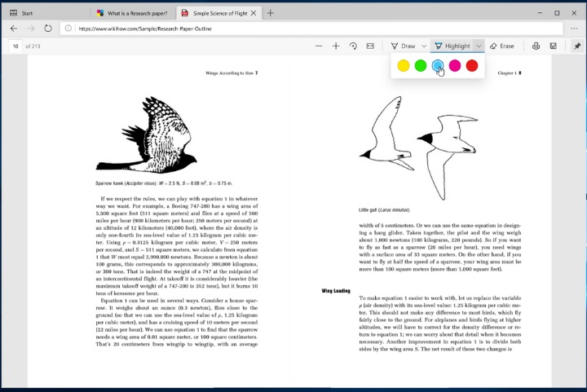The width and height of the screenshot is (587, 392).
Task: View site information icon in address bar
Action: pos(68,29)
